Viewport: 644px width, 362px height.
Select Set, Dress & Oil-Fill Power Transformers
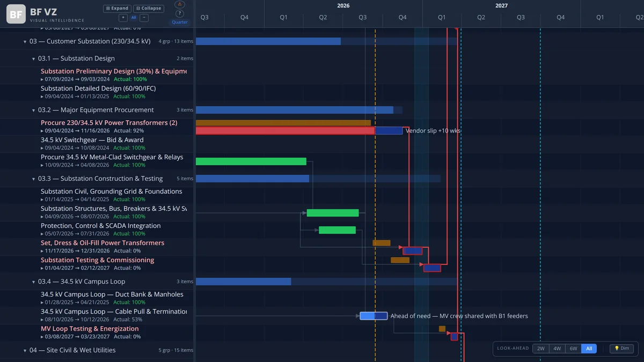point(103,243)
